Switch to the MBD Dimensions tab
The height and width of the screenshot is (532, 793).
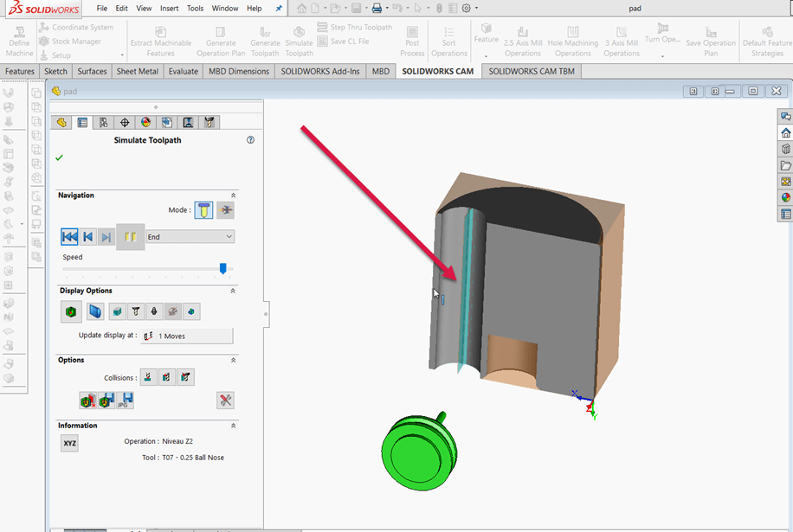[x=239, y=71]
